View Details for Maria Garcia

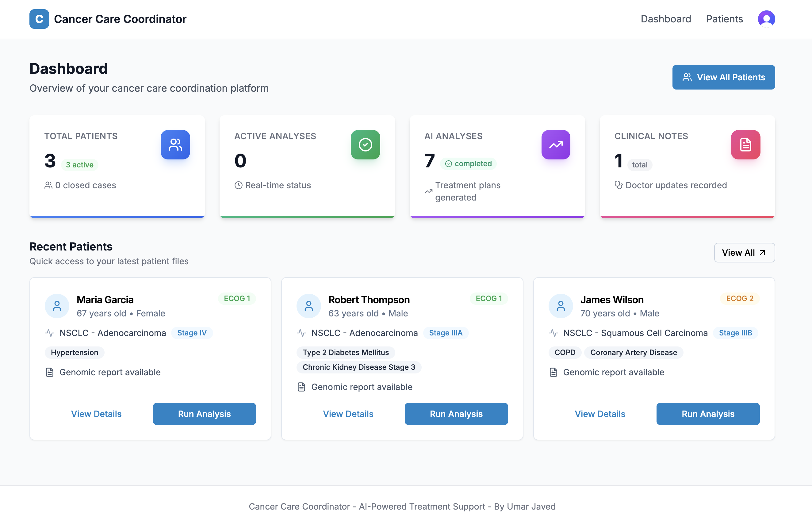click(x=96, y=414)
